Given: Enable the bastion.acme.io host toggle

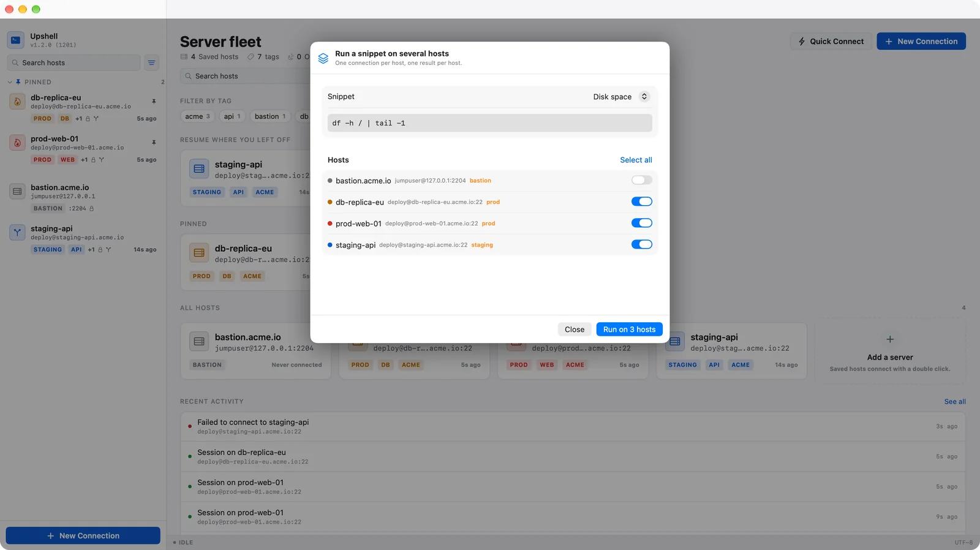Looking at the screenshot, I should (641, 180).
